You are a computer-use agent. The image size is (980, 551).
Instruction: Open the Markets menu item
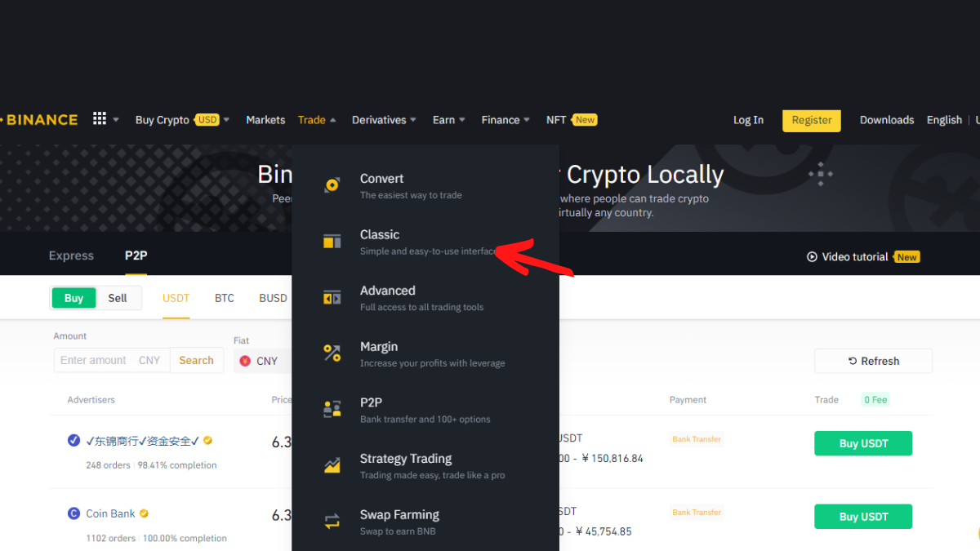tap(265, 120)
